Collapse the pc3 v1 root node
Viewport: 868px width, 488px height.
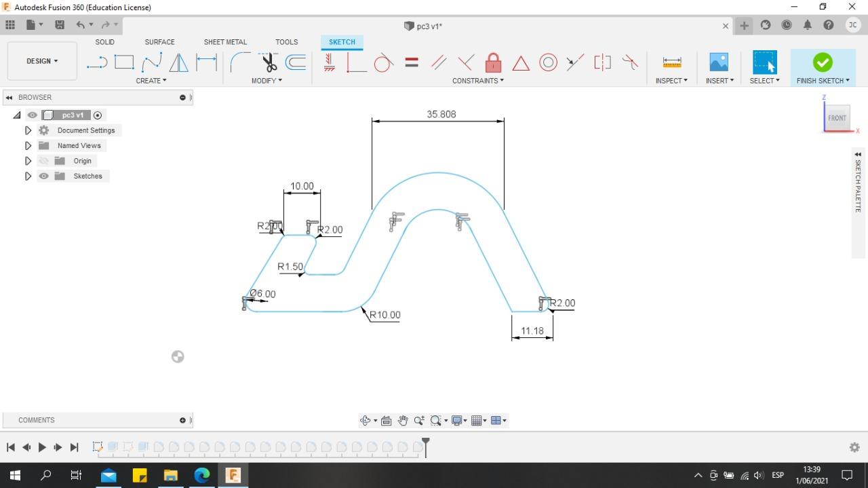pos(17,115)
